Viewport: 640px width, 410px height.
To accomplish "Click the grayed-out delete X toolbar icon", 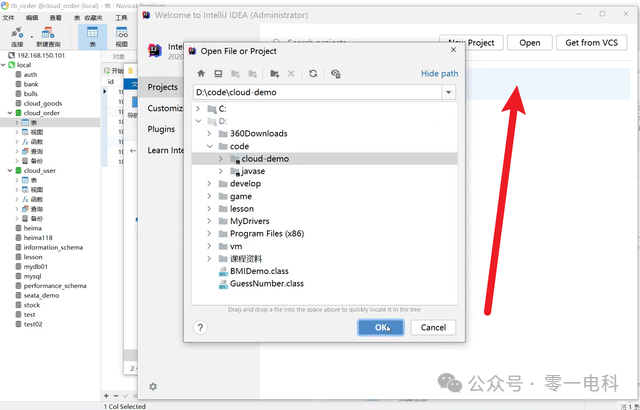I will 291,73.
